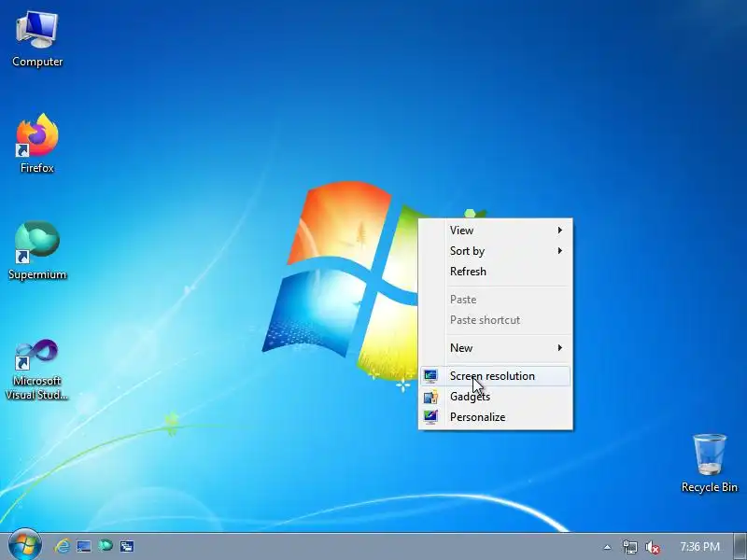Image resolution: width=747 pixels, height=560 pixels.
Task: Click the Screen resolution monitor icon
Action: tap(430, 376)
